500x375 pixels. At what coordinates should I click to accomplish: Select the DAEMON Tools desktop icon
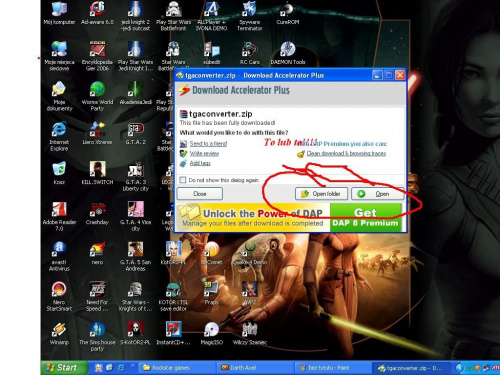coord(288,53)
